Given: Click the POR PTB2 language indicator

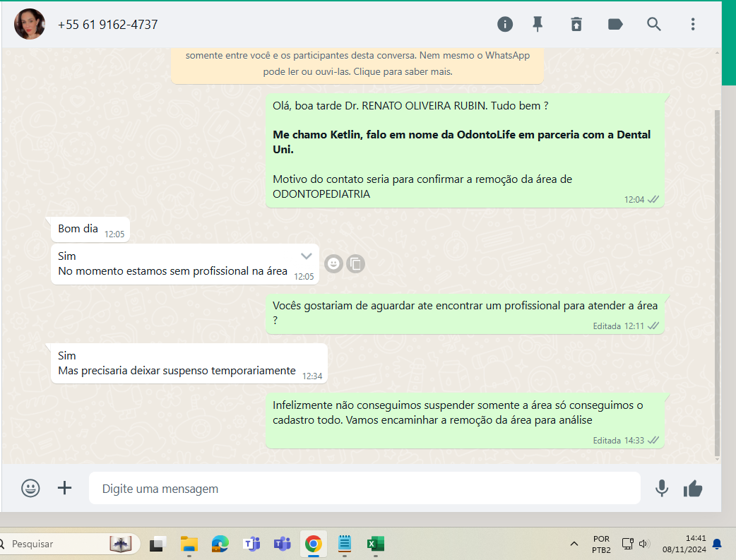Looking at the screenshot, I should [601, 544].
